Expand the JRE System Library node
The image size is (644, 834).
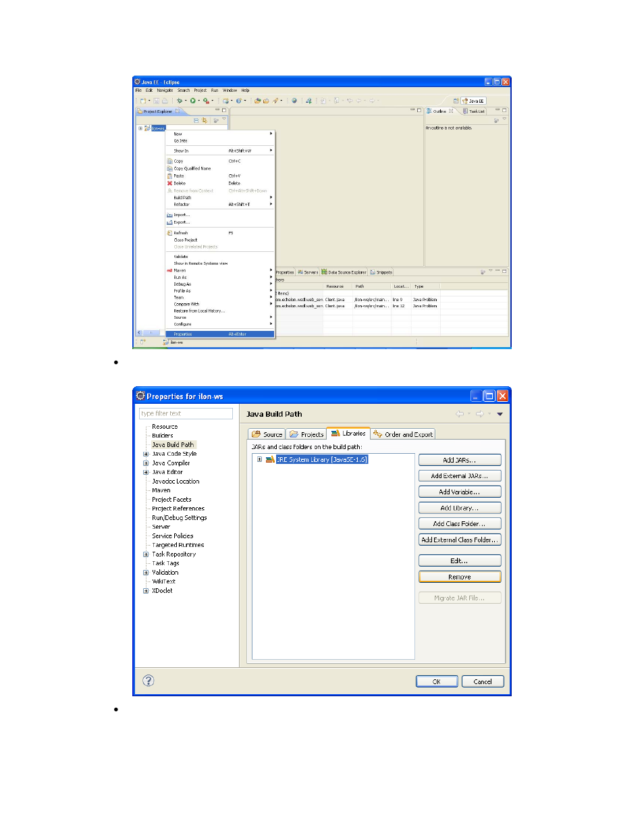coord(259,459)
